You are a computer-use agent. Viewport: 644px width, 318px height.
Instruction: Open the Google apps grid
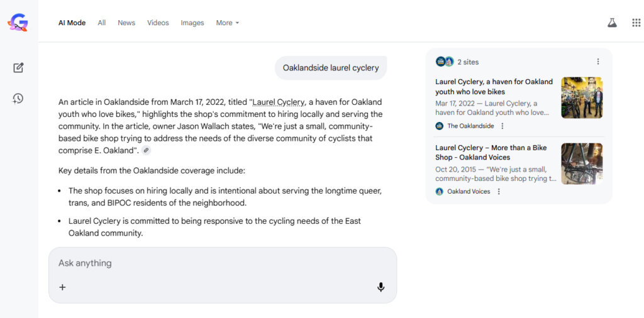[x=636, y=23]
